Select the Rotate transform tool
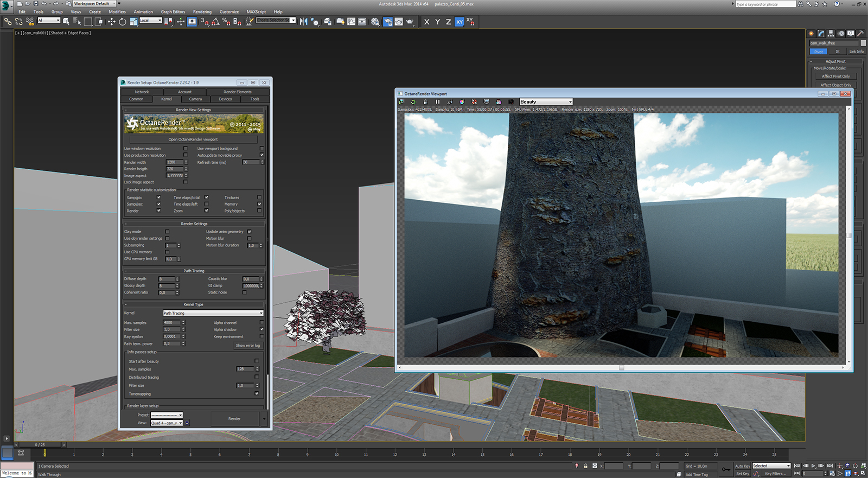Screen dimensions: 868x478 123,22
